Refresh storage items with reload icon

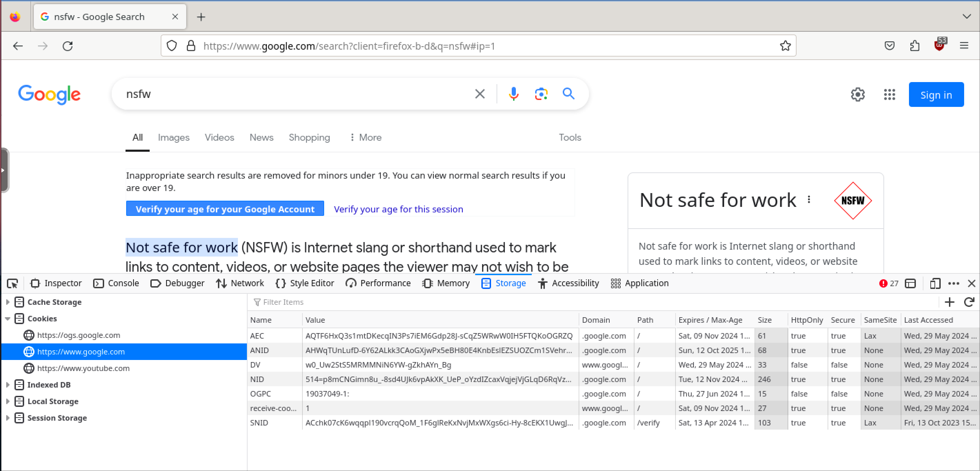(x=969, y=302)
